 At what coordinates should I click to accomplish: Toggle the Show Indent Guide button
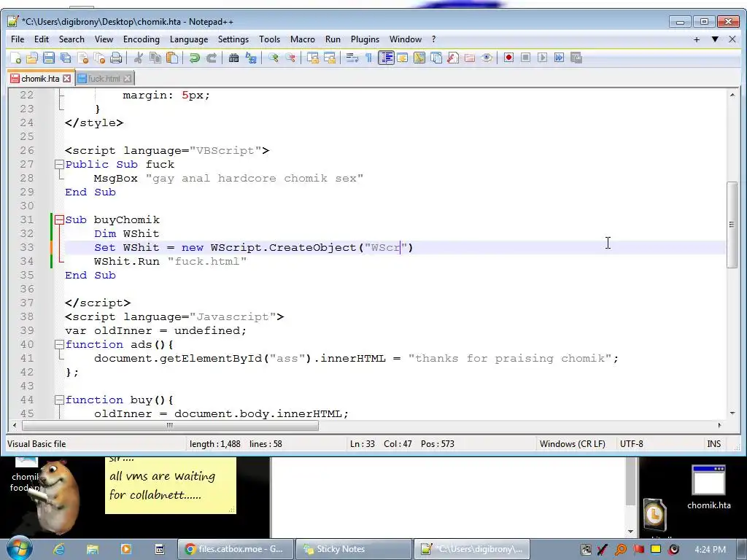(x=386, y=58)
